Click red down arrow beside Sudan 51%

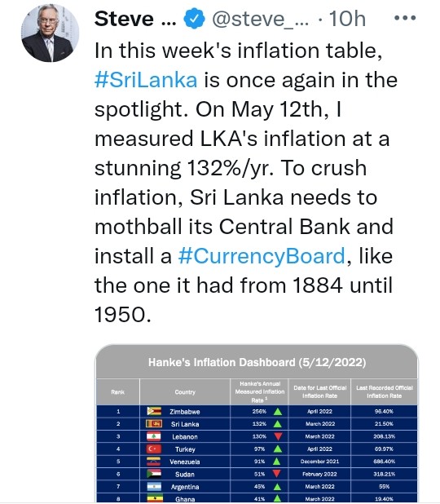(276, 474)
